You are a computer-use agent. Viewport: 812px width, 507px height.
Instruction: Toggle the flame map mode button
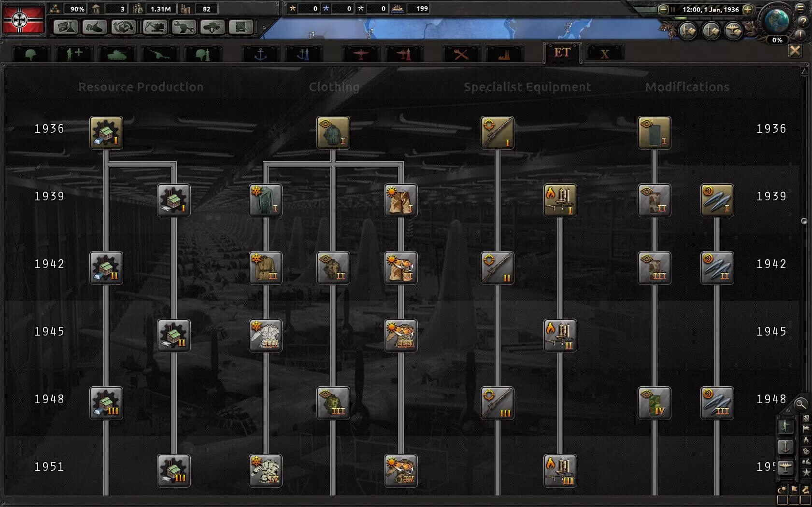(806, 440)
